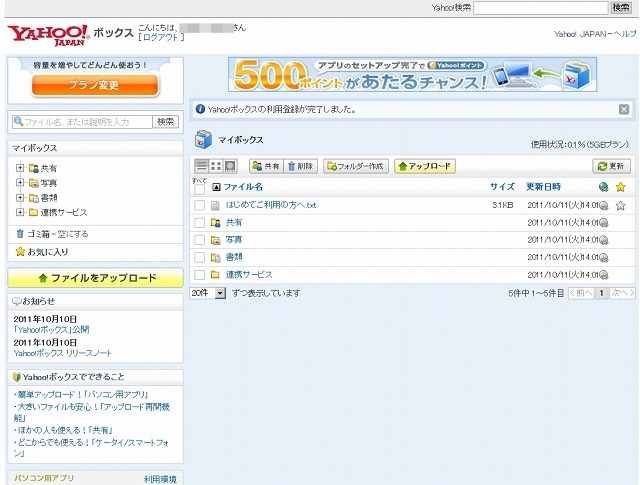This screenshot has width=640, height=485.
Task: Click share status icon on 連携サービス row
Action: tap(604, 275)
